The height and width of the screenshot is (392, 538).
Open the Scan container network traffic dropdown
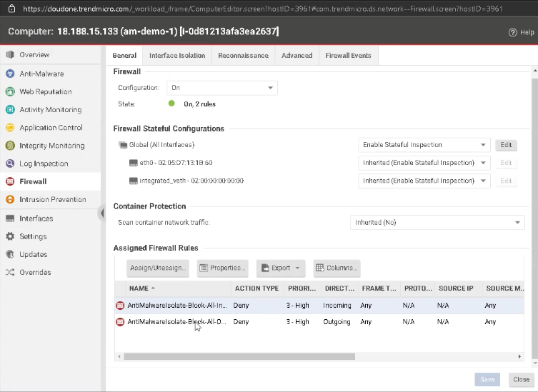(x=437, y=222)
